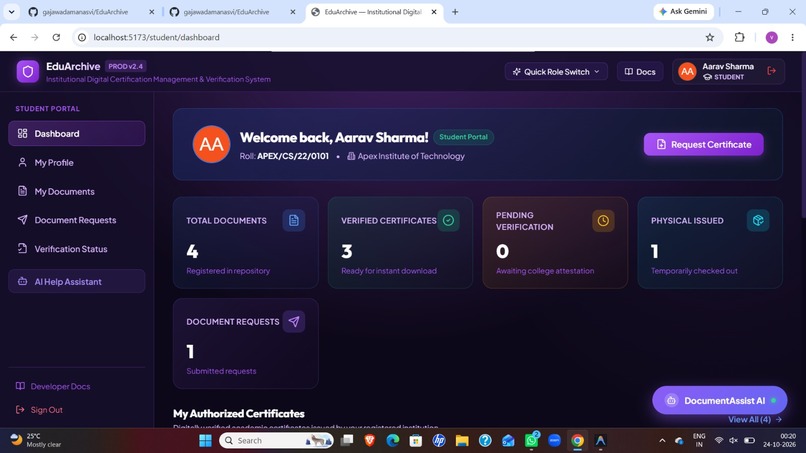This screenshot has height=453, width=806.
Task: Open Brave browser from the taskbar
Action: [370, 441]
